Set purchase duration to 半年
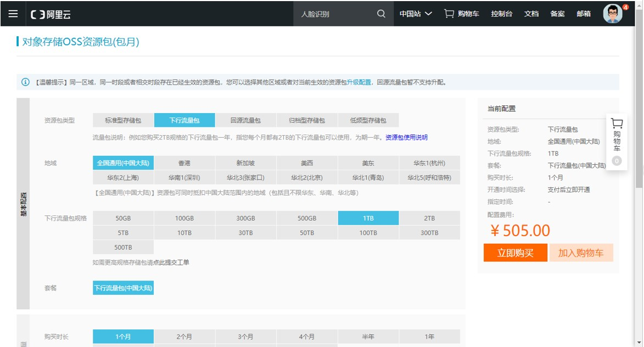 point(368,337)
